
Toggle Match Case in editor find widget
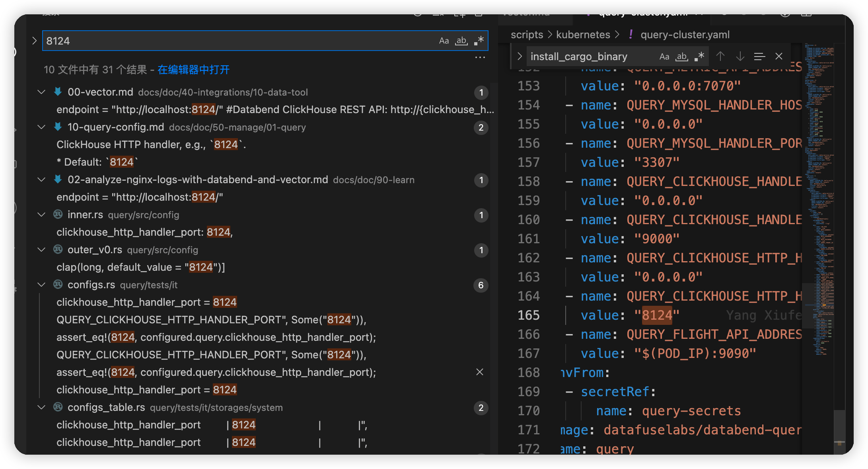pyautogui.click(x=664, y=57)
